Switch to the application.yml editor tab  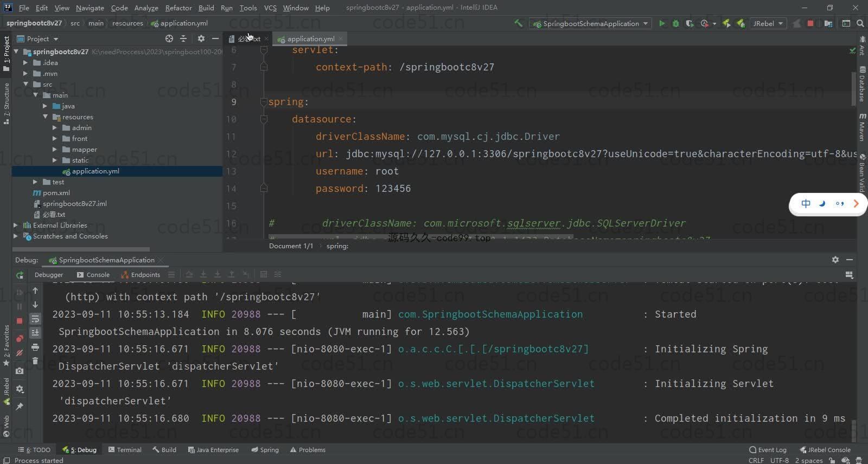311,38
